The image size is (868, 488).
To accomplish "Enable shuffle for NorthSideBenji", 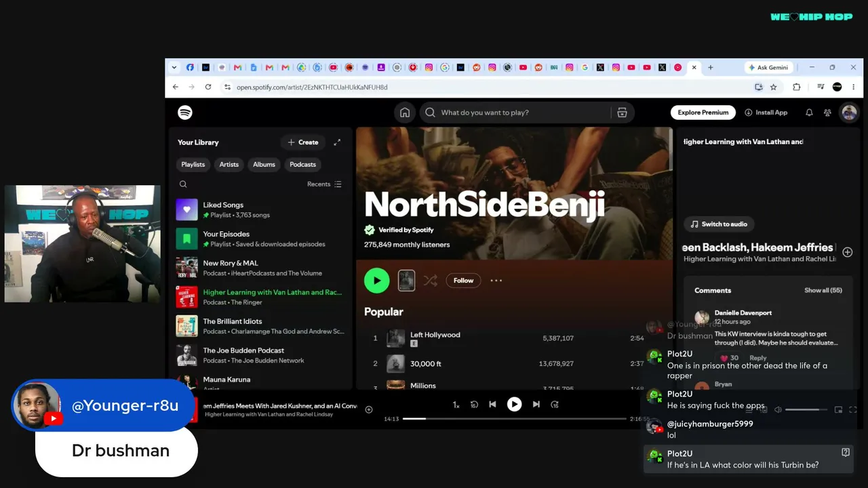I will coord(430,281).
